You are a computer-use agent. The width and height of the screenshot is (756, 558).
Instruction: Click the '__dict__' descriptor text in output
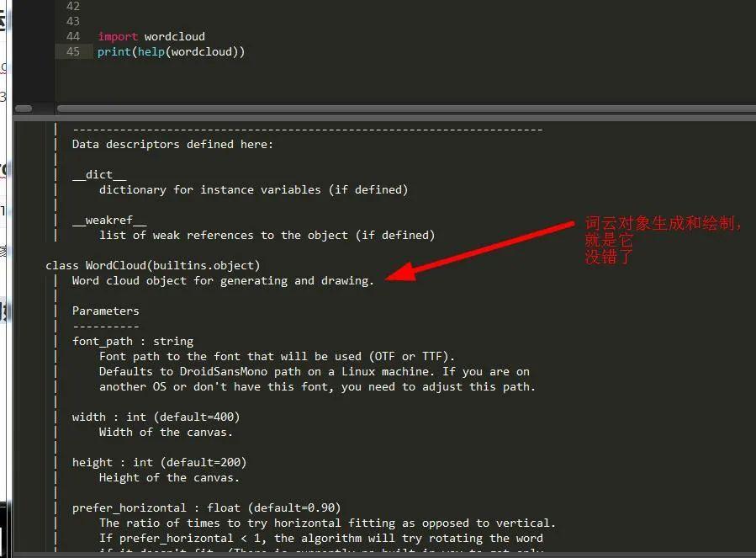point(98,174)
